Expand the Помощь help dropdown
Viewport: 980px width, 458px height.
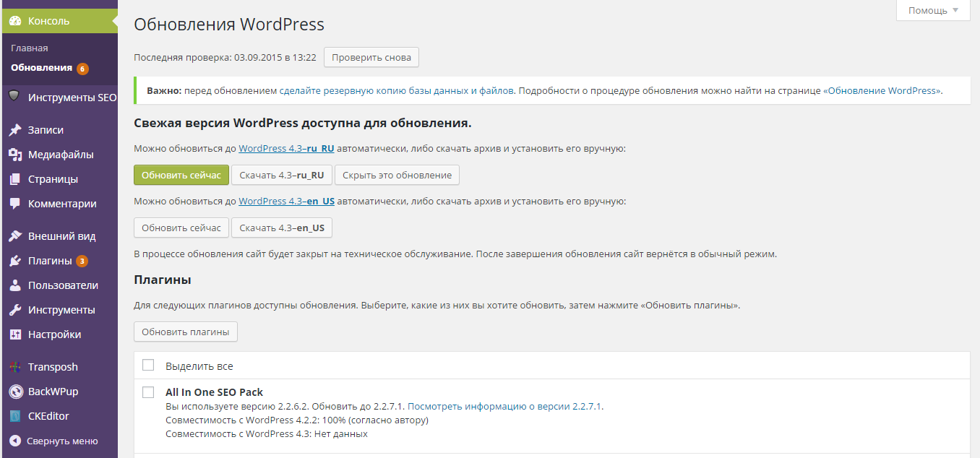(x=933, y=10)
